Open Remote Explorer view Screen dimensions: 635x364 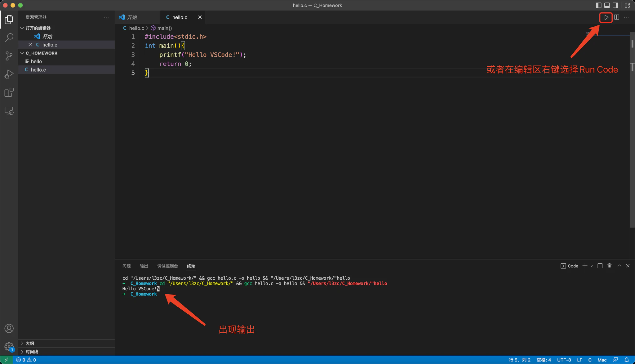pyautogui.click(x=9, y=111)
